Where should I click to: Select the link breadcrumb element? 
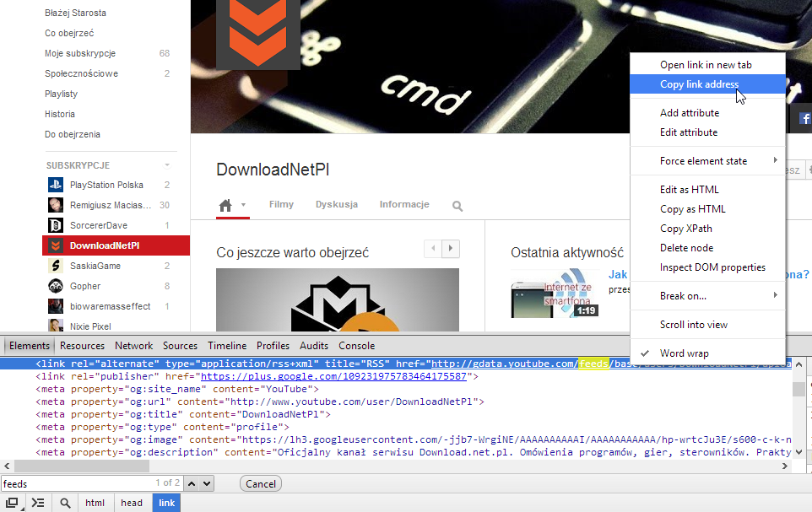[167, 503]
